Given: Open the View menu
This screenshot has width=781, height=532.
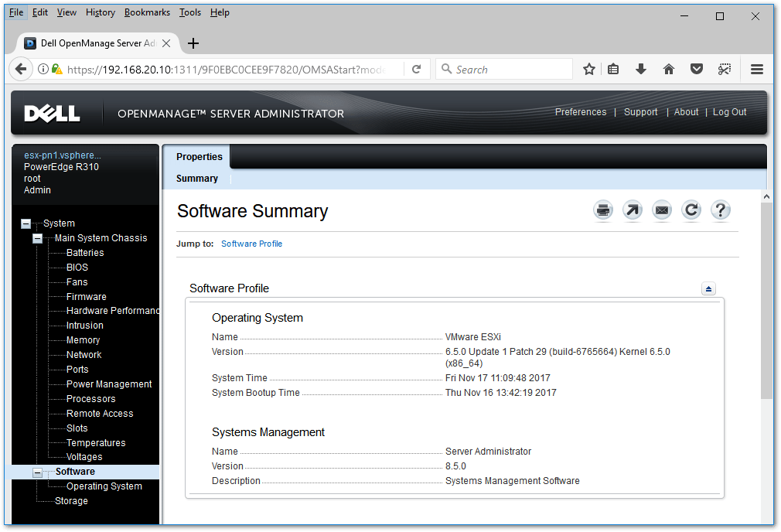Looking at the screenshot, I should pos(67,12).
